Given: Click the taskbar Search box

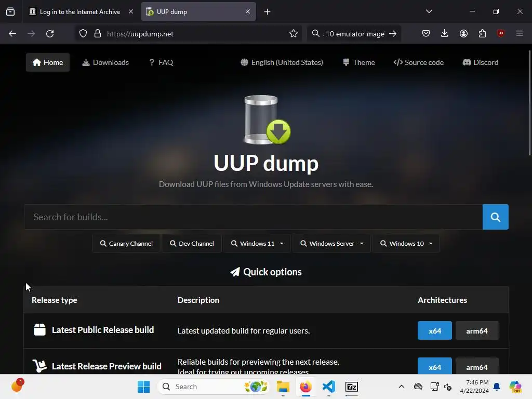Looking at the screenshot, I should tap(215, 387).
